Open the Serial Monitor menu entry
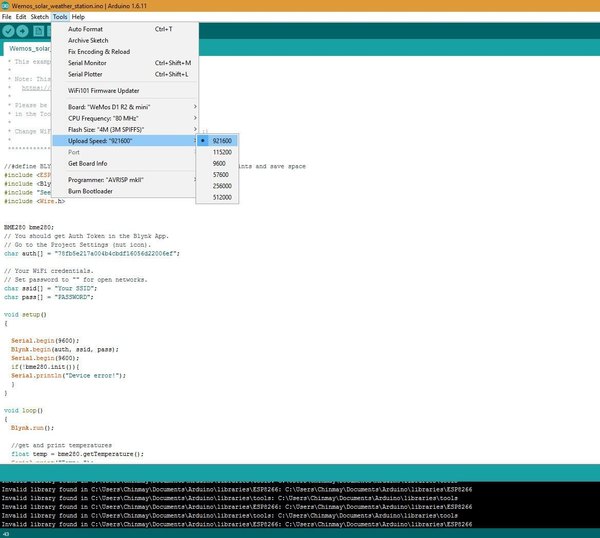Screen dimensions: 600x538 pos(125,63)
